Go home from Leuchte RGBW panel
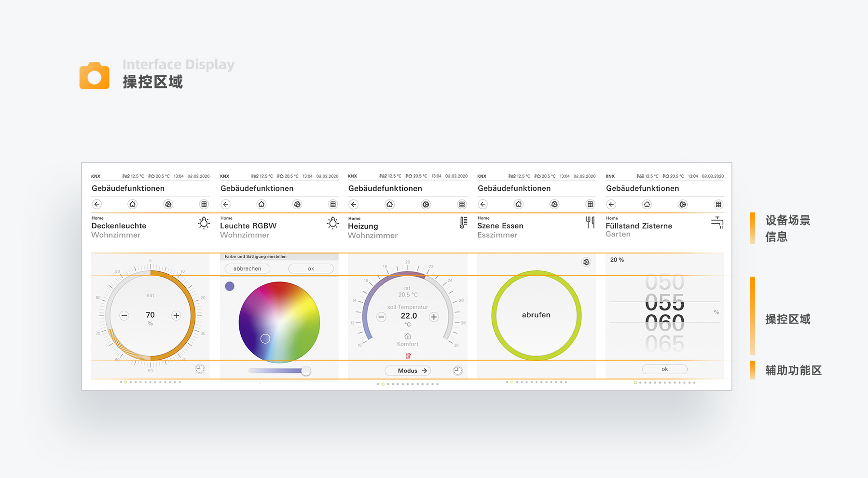 262,204
